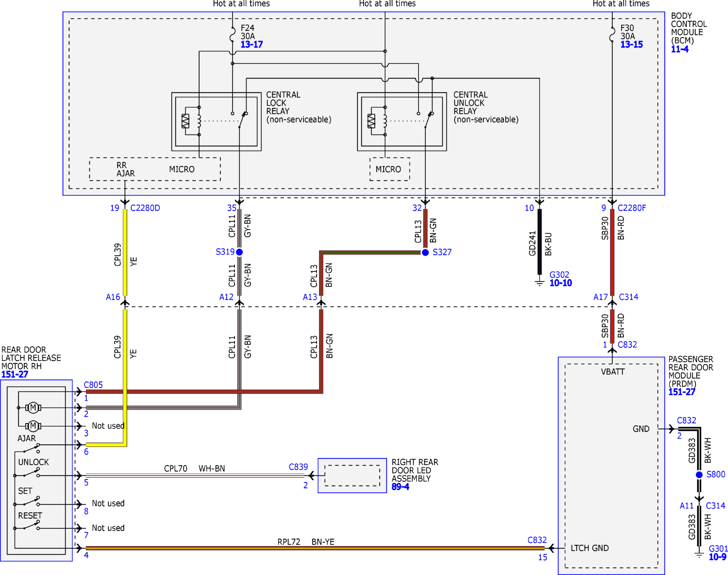728x575 pixels.
Task: Open the 13-17 reference beside fuse F24
Action: [x=252, y=44]
